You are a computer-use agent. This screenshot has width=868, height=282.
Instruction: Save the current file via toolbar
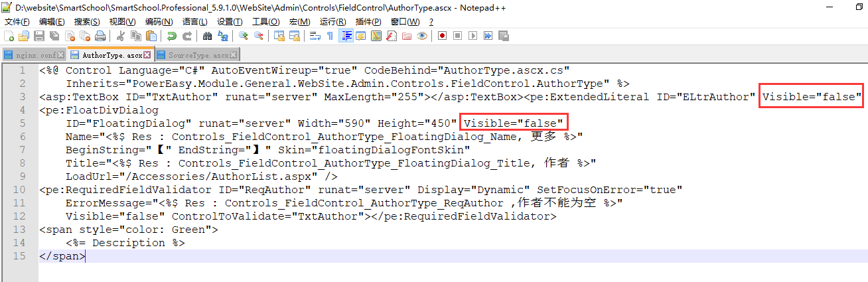(x=38, y=36)
